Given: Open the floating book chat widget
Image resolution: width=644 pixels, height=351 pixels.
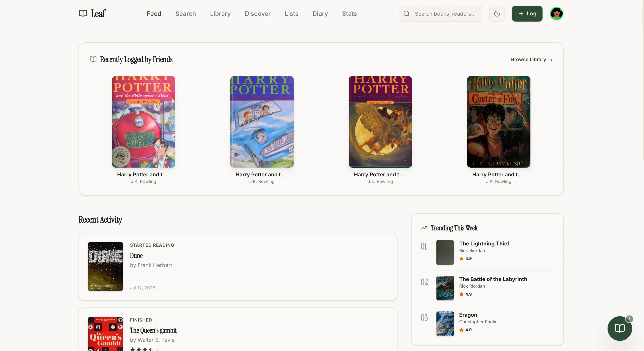Looking at the screenshot, I should [x=619, y=328].
